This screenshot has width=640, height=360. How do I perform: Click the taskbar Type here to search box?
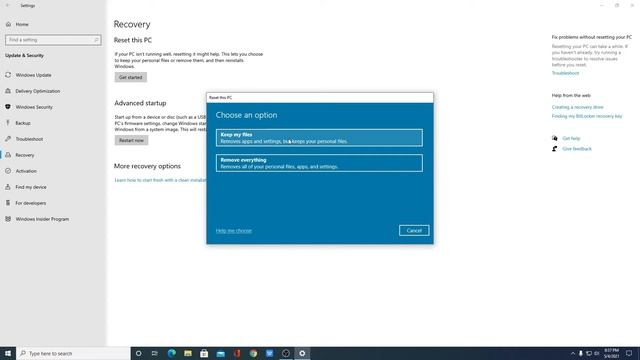[x=73, y=353]
